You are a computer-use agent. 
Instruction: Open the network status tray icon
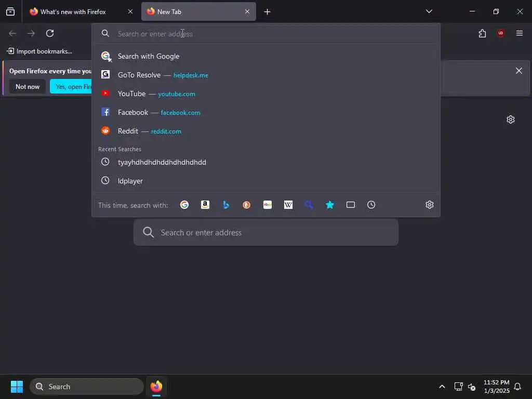pyautogui.click(x=458, y=387)
